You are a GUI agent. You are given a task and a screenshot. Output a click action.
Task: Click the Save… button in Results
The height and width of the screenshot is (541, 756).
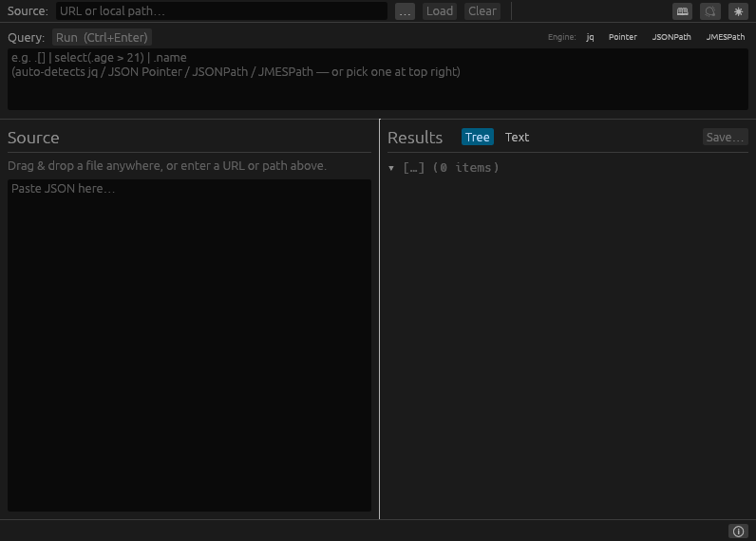pos(725,137)
